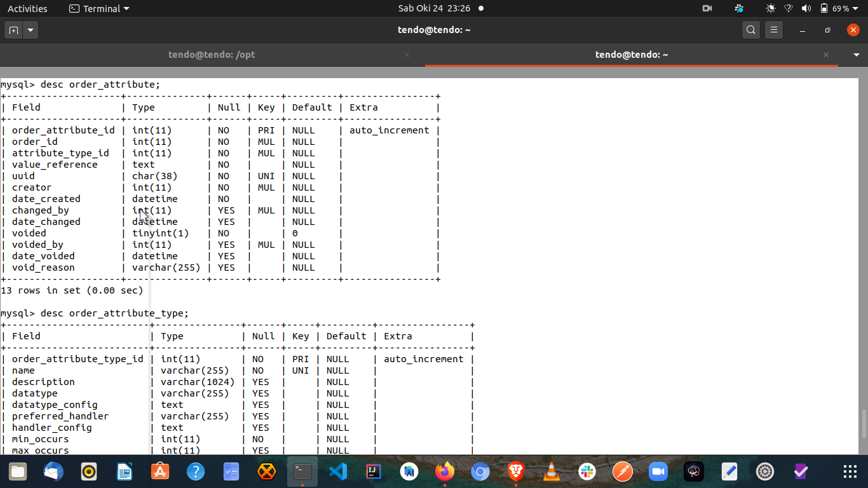The image size is (868, 488).
Task: Click 'tinyint(1)' type in voided row
Action: 161,233
